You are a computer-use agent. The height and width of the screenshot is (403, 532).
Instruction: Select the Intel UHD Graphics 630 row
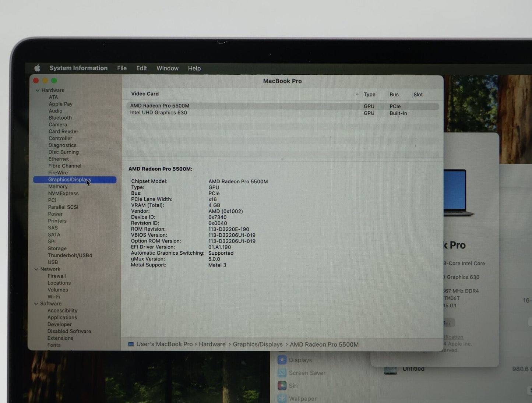[x=282, y=113]
